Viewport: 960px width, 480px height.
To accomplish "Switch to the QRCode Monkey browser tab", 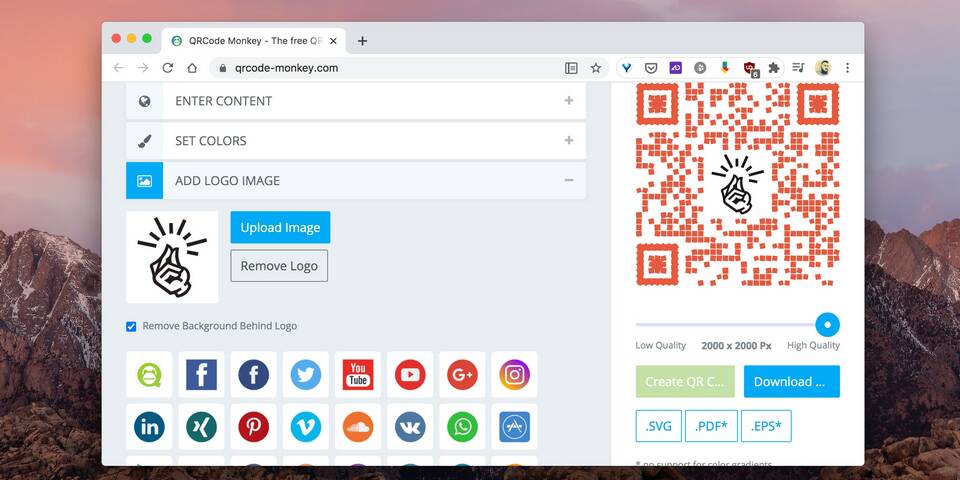I will point(252,41).
